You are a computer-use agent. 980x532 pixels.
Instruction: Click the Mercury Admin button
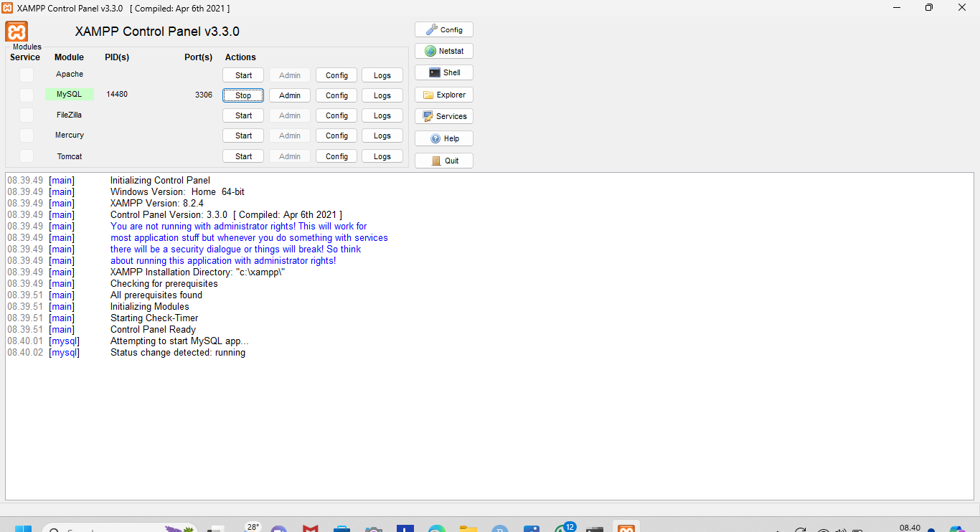[x=290, y=136]
